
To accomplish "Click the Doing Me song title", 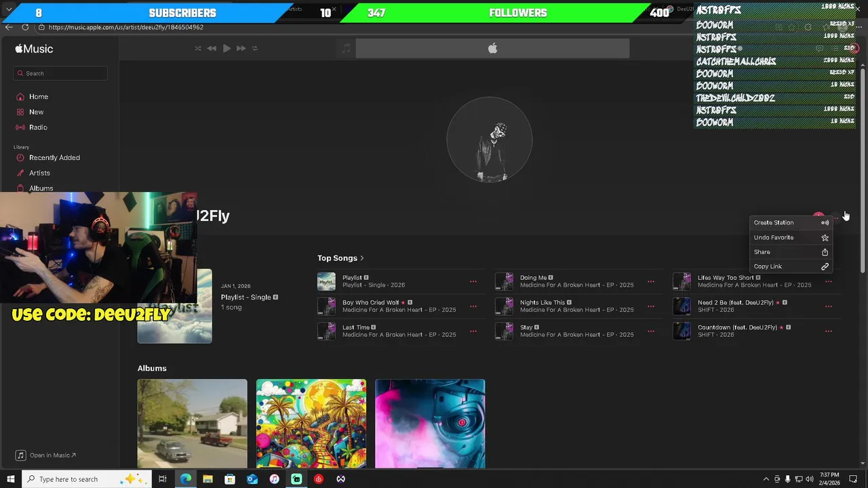I will (533, 278).
